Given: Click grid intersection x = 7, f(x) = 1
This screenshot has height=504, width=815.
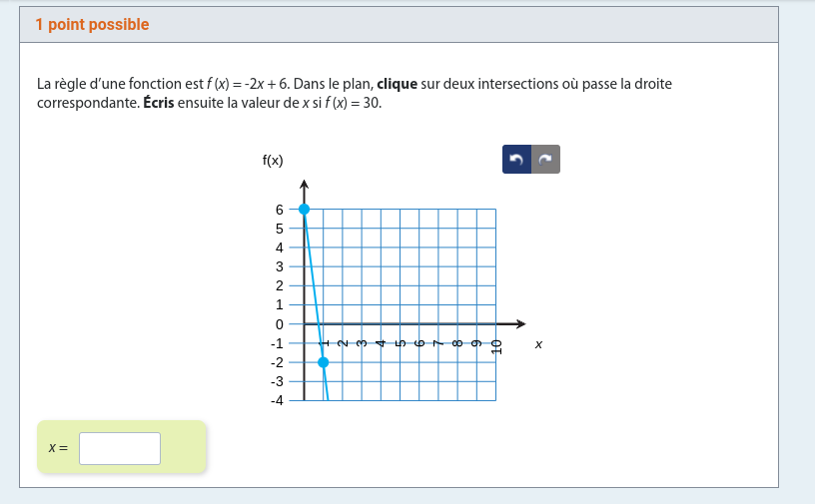Looking at the screenshot, I should (437, 304).
